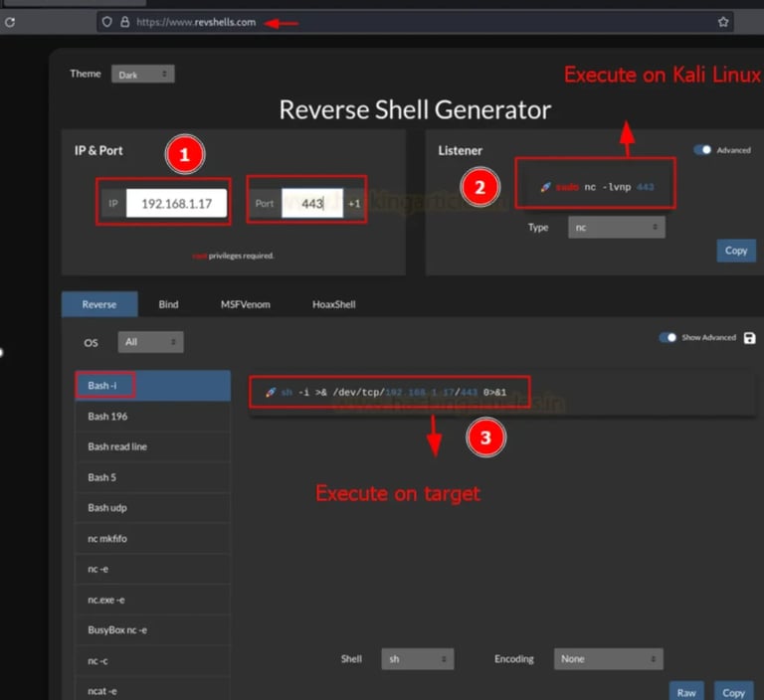The image size is (764, 700).
Task: Open the Encoding dropdown
Action: click(x=608, y=659)
